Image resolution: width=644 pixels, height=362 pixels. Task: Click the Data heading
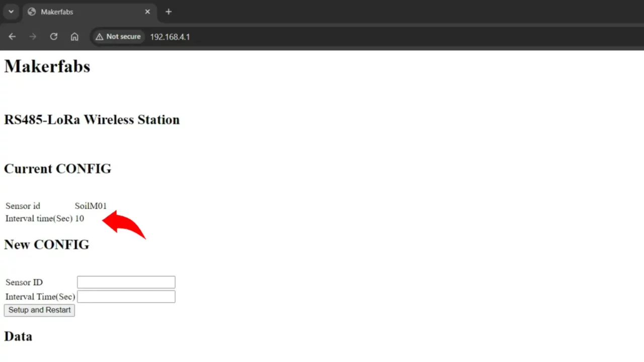(x=18, y=336)
